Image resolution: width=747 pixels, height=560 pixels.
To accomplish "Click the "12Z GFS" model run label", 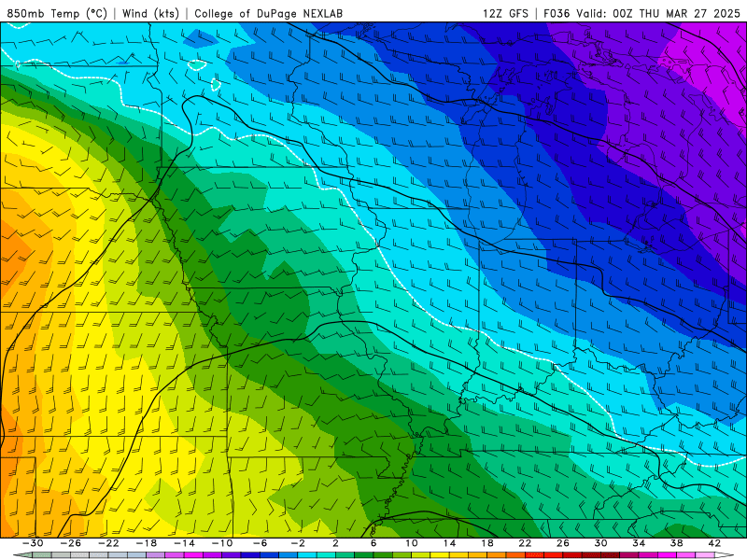I will [505, 13].
